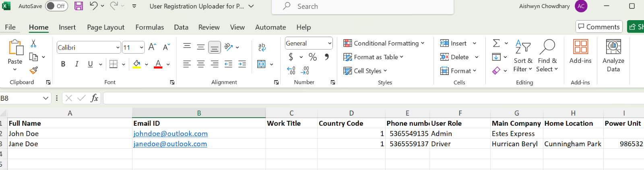The width and height of the screenshot is (644, 170).
Task: Open the font name Calibri dropdown
Action: click(x=118, y=48)
